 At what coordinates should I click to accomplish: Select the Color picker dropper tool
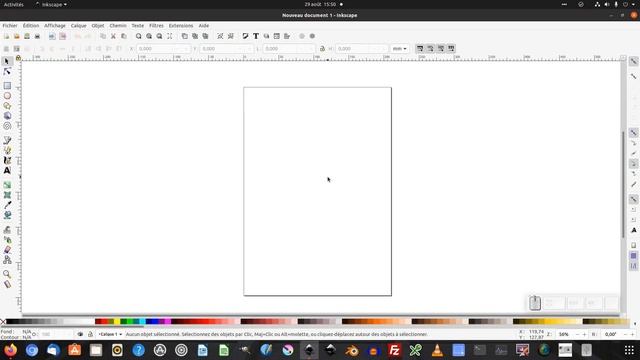tap(7, 205)
